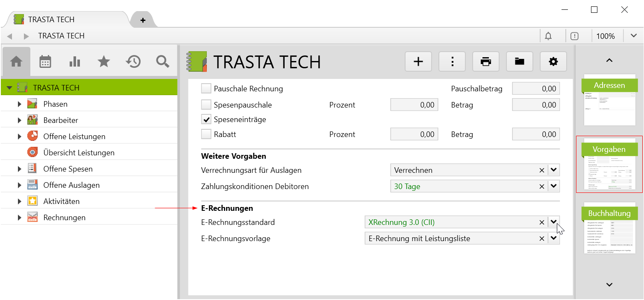Open the calendar view icon
Screen dimensions: 644x300
click(45, 62)
